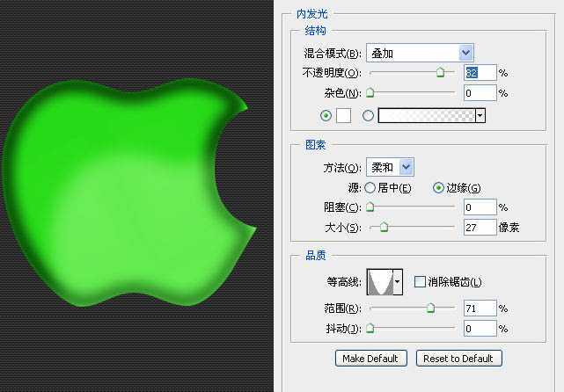Screen dimensions: 564x392
Task: Click the 抖动 jitter slider handle
Action: tap(370, 329)
